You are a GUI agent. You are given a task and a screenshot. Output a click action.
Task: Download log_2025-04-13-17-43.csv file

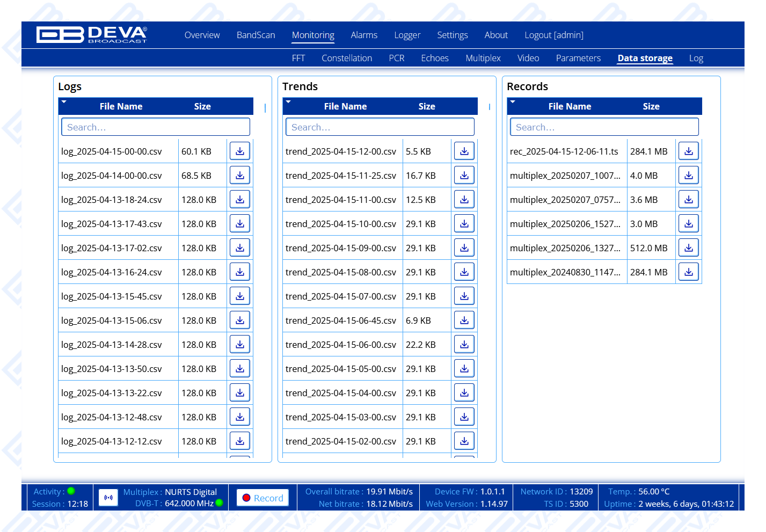click(240, 224)
